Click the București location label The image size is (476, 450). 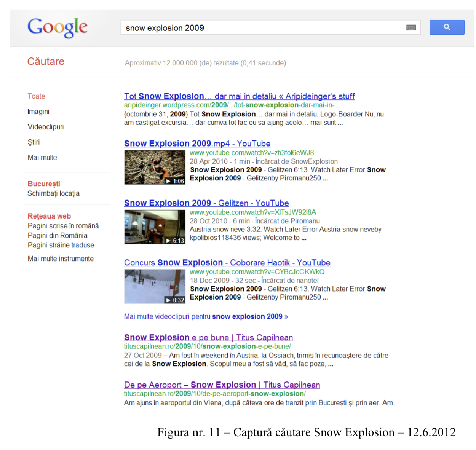(x=44, y=184)
